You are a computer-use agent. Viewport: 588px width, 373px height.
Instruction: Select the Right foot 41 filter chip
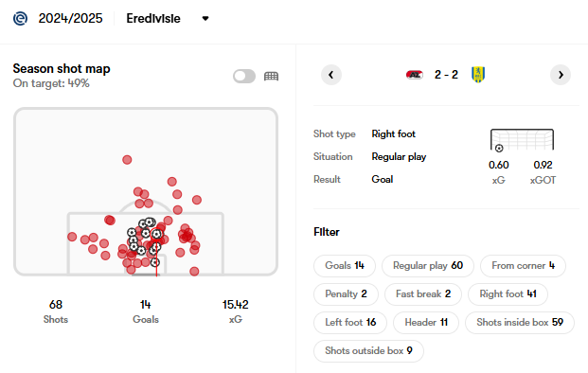pyautogui.click(x=508, y=294)
